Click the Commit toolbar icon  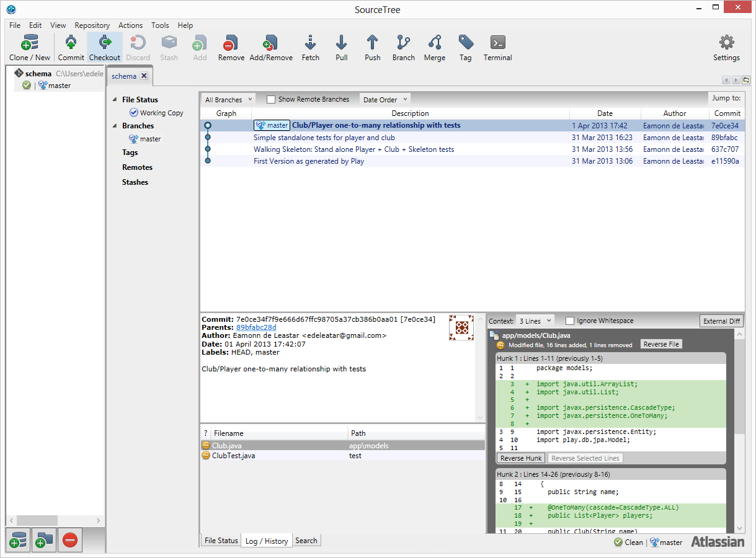point(71,43)
